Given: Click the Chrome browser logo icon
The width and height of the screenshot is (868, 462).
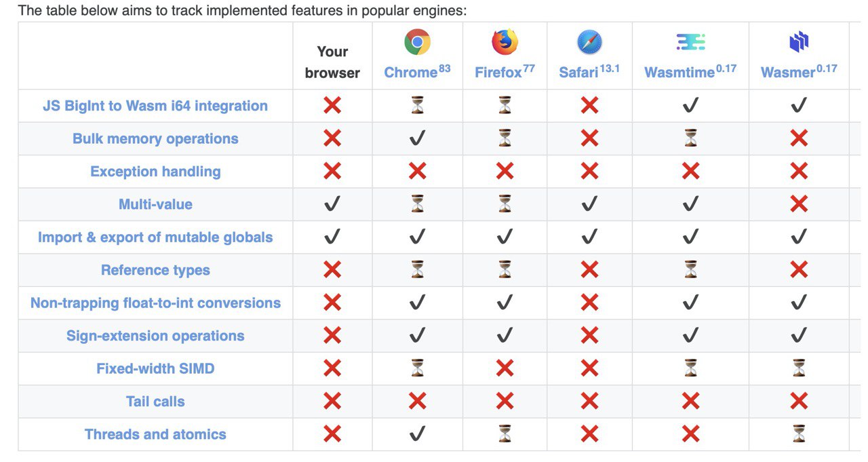Looking at the screenshot, I should (417, 42).
